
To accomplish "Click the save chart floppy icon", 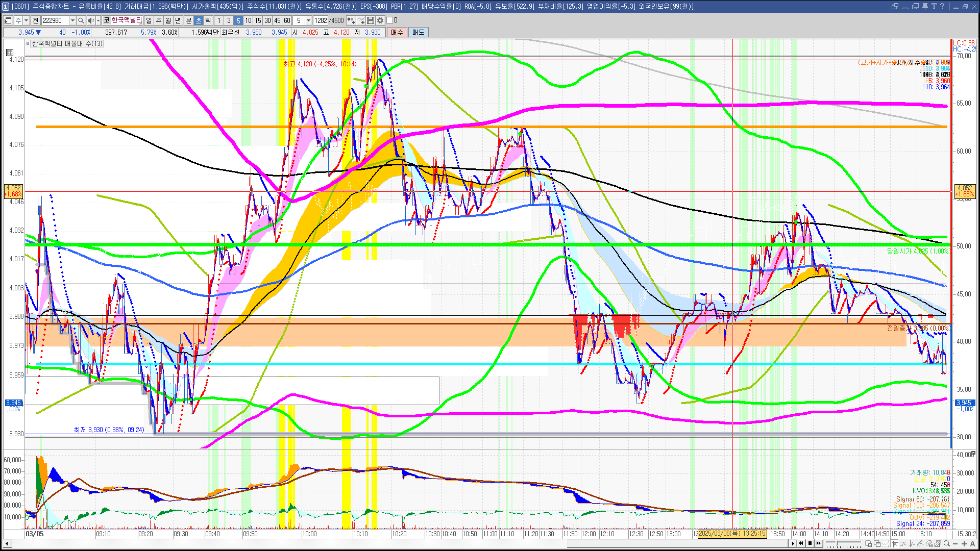I will pyautogui.click(x=371, y=20).
